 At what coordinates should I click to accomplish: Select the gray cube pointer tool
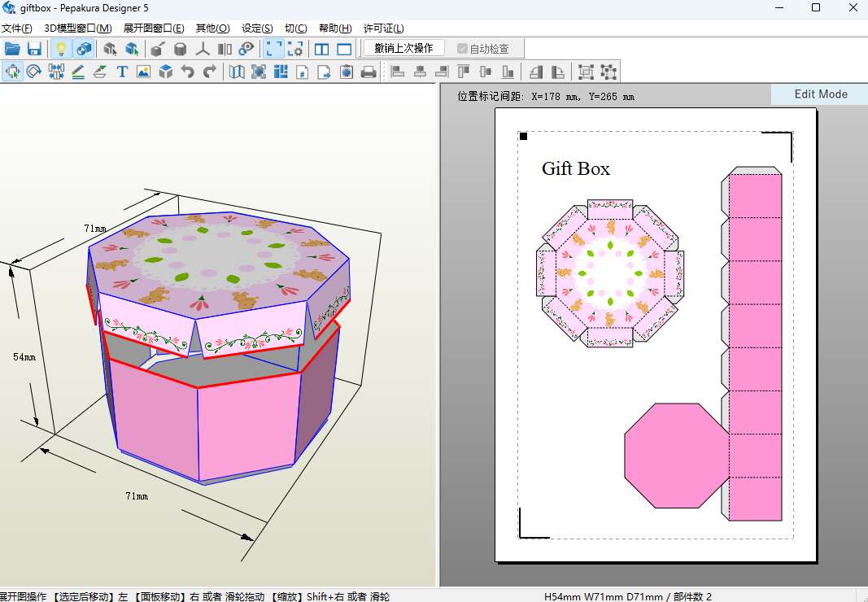pos(110,49)
